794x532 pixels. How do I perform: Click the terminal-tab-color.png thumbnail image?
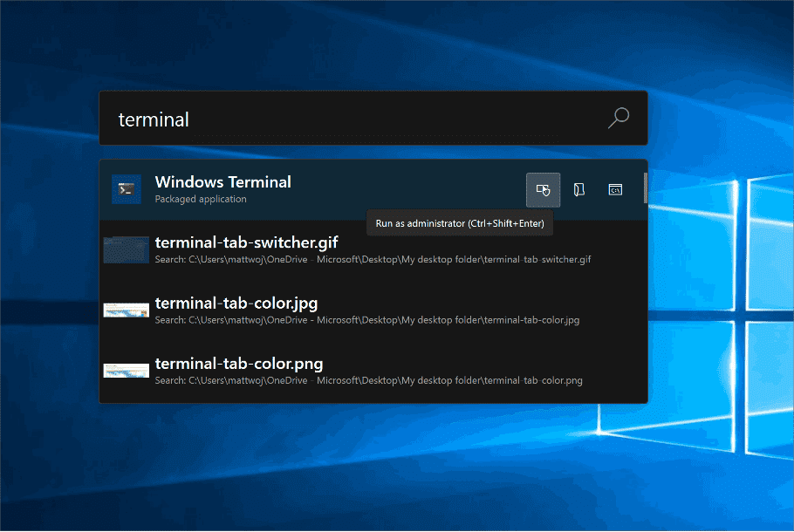[x=127, y=371]
